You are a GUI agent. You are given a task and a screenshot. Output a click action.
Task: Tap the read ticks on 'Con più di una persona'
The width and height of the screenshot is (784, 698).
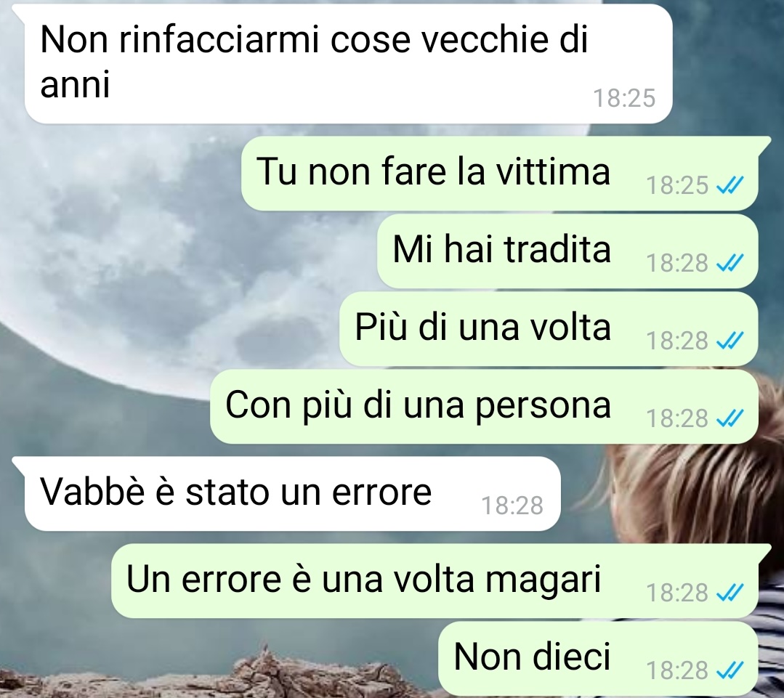(730, 418)
